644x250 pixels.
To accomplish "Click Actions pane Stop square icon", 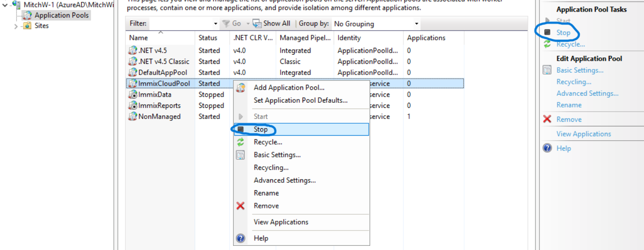I will coord(547,32).
